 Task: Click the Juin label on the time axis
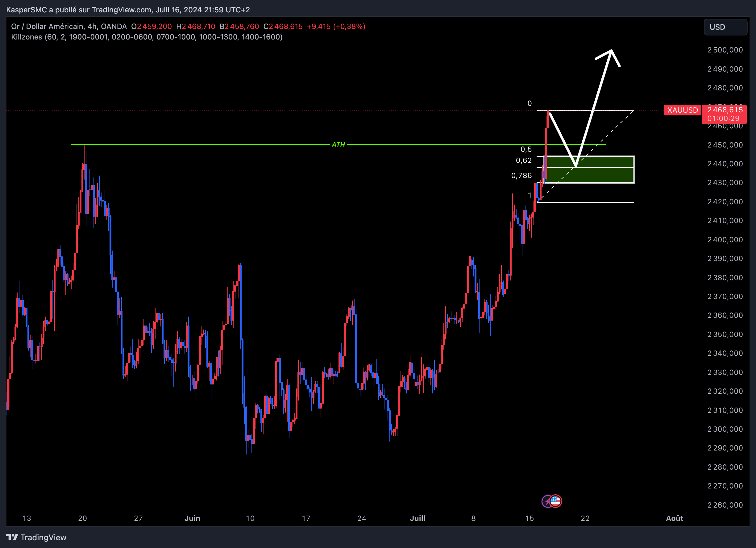[192, 519]
